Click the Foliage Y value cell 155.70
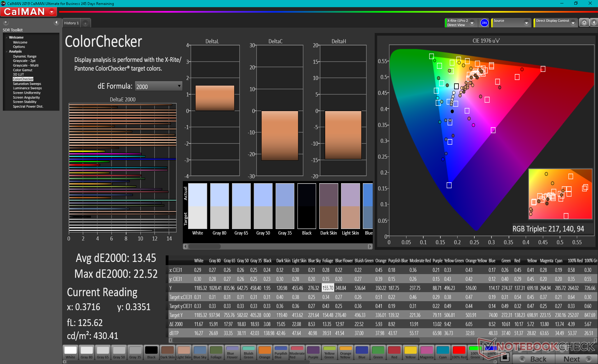This screenshot has width=598, height=364. pyautogui.click(x=328, y=288)
